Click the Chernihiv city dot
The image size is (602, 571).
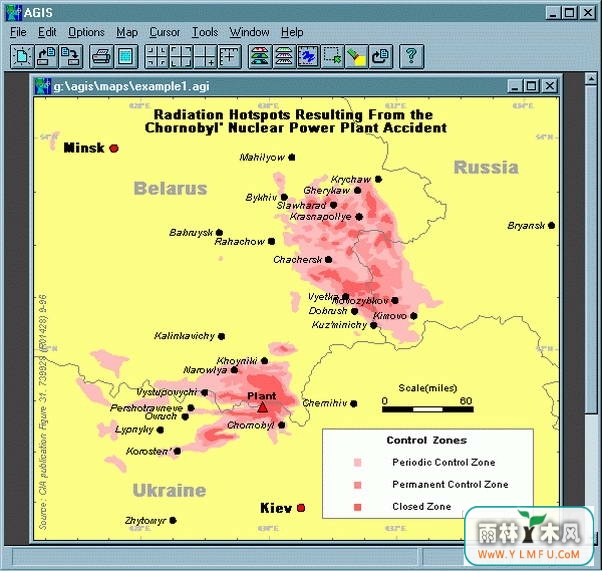point(354,404)
